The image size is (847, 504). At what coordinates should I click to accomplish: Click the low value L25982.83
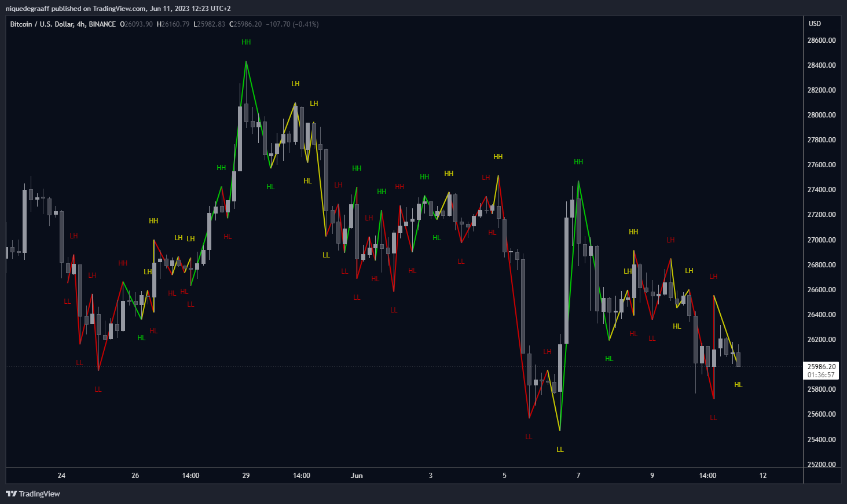tap(209, 24)
